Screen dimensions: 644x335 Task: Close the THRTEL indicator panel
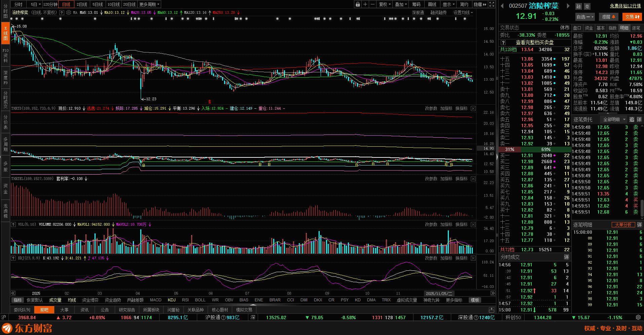tap(473, 179)
